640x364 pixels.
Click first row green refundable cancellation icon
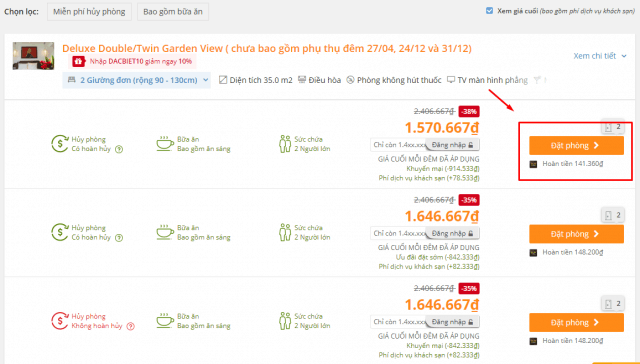coord(60,144)
